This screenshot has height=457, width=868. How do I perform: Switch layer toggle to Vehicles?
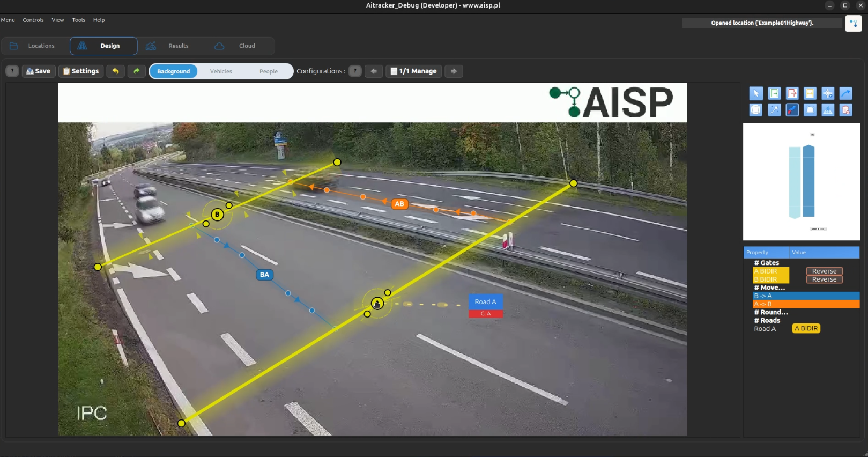tap(221, 71)
